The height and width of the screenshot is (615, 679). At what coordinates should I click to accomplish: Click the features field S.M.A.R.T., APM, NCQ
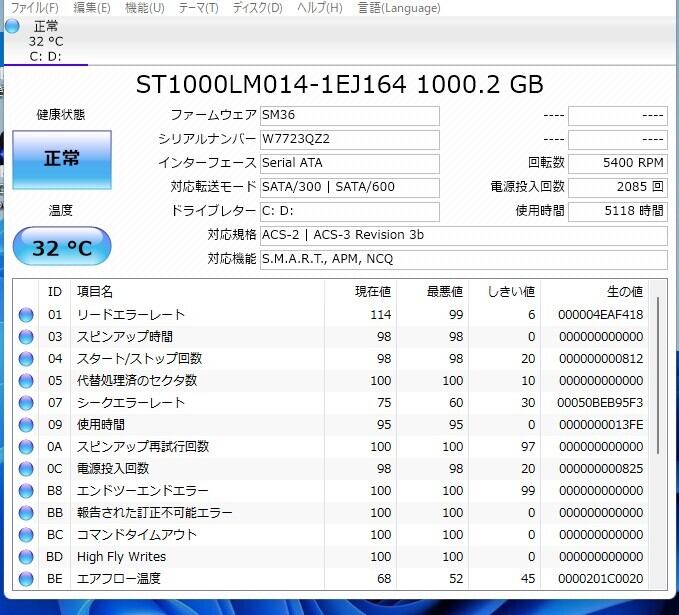463,259
